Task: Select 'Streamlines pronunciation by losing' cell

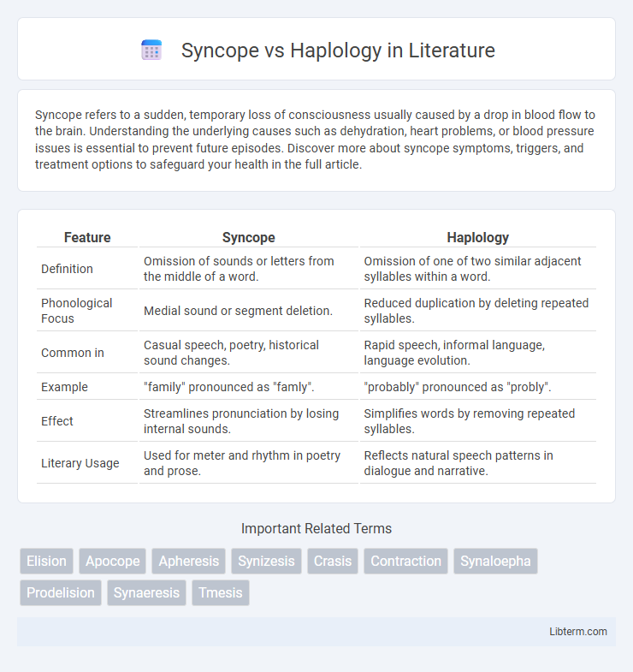Action: click(248, 421)
